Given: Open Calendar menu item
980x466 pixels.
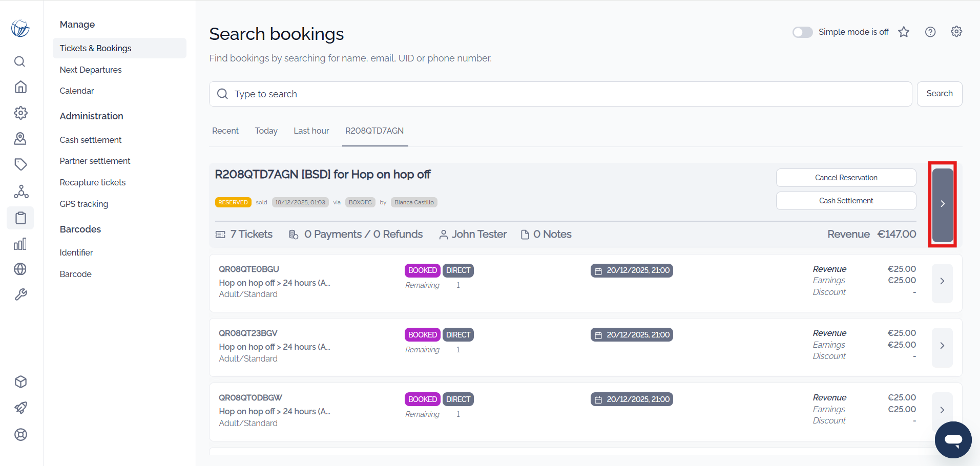Looking at the screenshot, I should point(77,91).
